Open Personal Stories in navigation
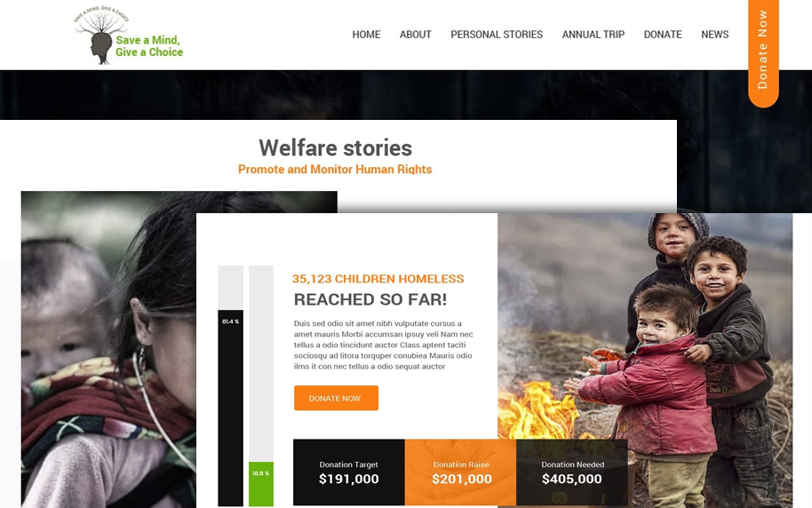 click(x=497, y=35)
